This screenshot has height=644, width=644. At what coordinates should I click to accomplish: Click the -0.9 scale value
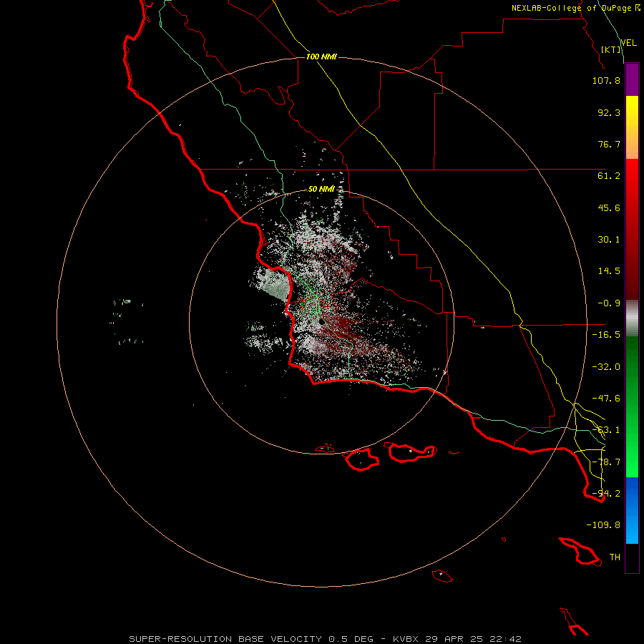(x=609, y=303)
